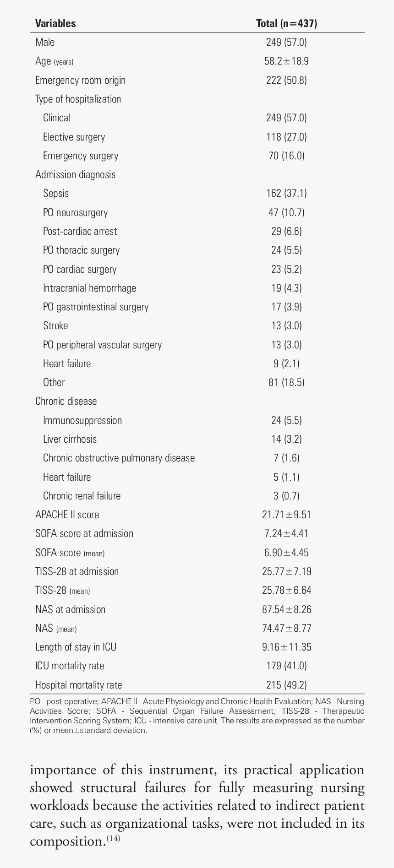Select the Liver cirrhosis row label
The width and height of the screenshot is (394, 868).
(70, 439)
